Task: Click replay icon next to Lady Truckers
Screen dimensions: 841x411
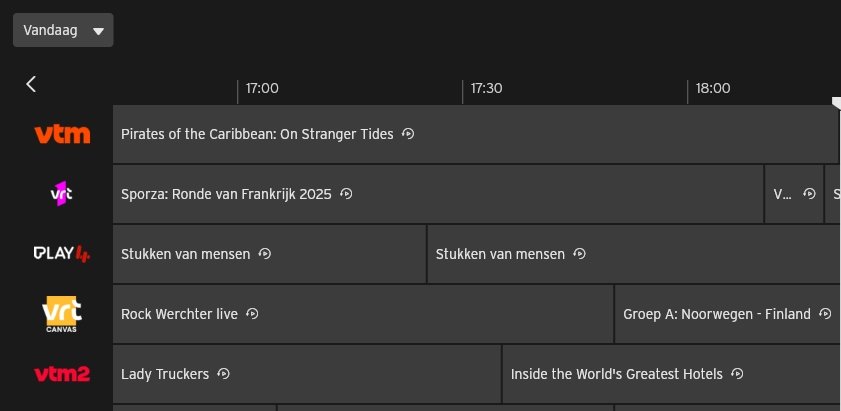Action: click(223, 374)
